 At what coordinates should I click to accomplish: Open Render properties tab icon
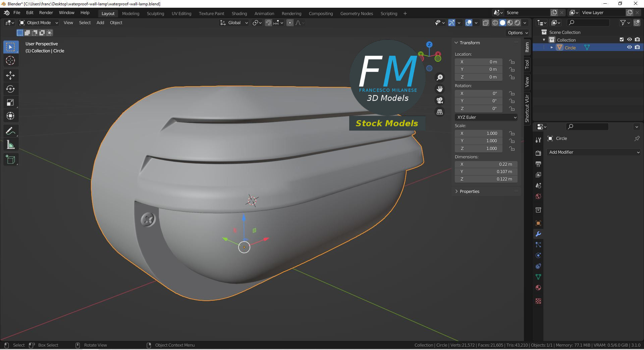click(538, 153)
